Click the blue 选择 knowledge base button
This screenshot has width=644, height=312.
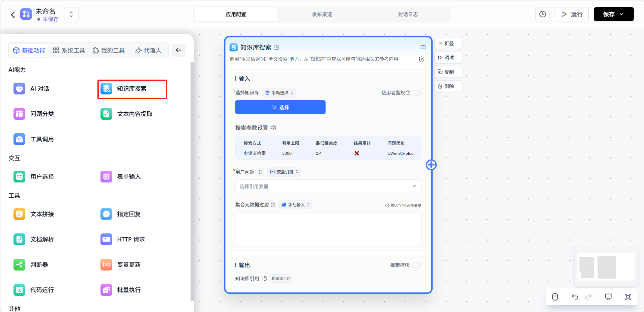(280, 107)
